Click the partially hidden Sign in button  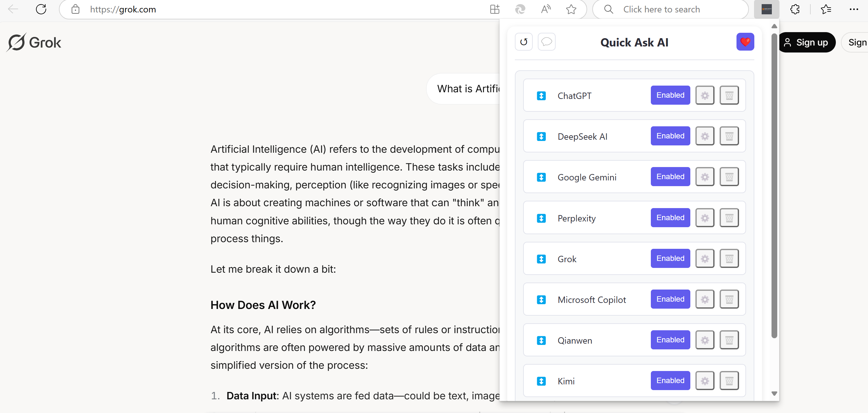tap(855, 42)
